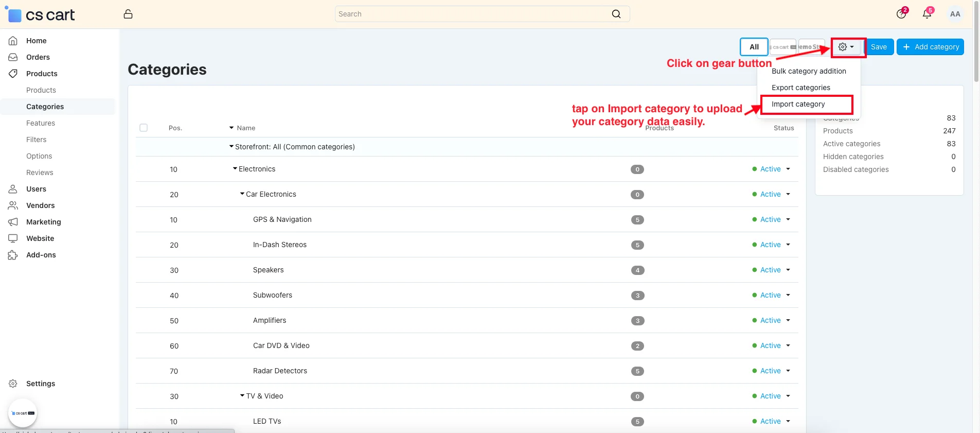Open the gear settings dropdown
Screen dimensions: 980x433
pos(846,47)
